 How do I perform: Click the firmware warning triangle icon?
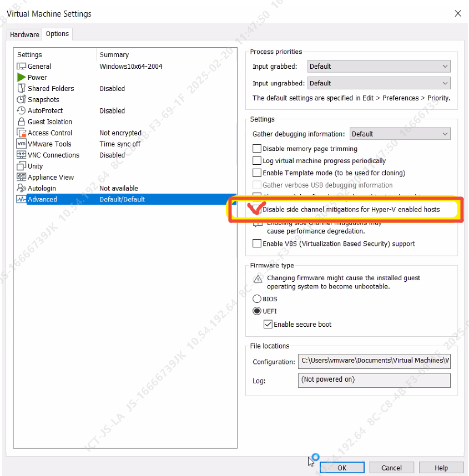click(258, 278)
